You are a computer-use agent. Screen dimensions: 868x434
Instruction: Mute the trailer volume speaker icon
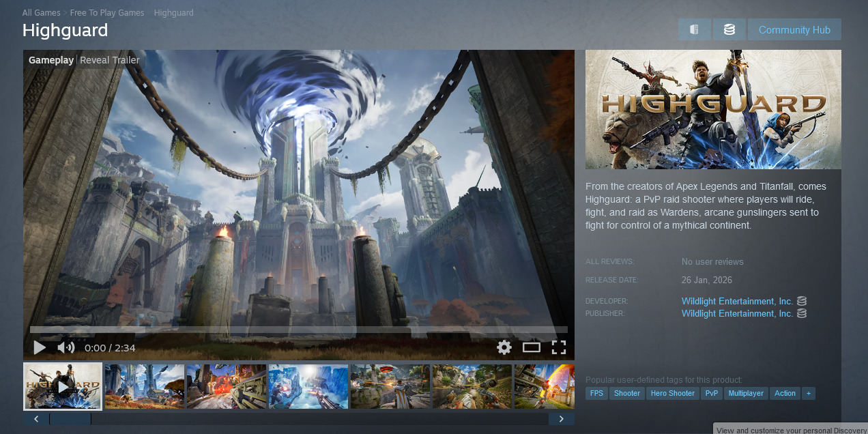pos(66,348)
